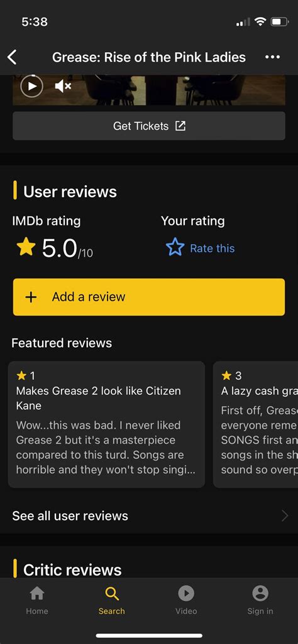The image size is (298, 644).
Task: Switch to the Video tab
Action: [x=186, y=600]
